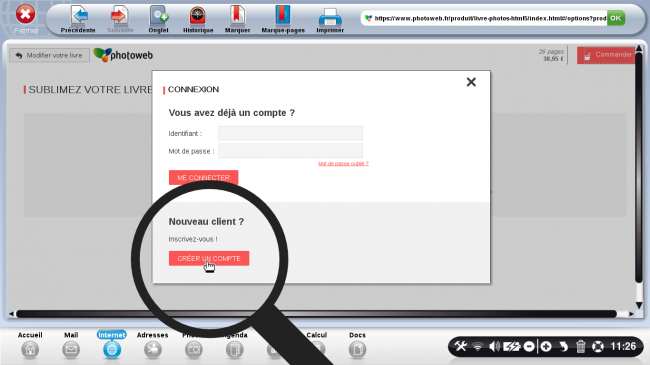Open the trash bin icon in the tray
650x365 pixels.
pos(580,346)
